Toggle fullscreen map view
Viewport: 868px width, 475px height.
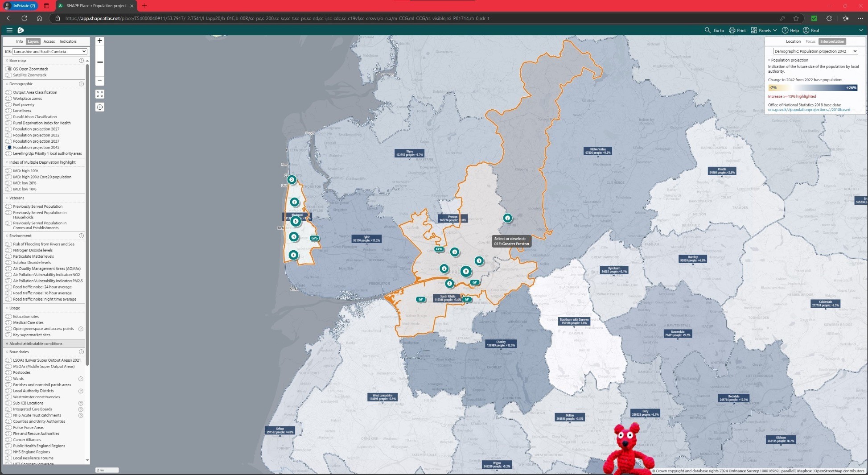(100, 94)
